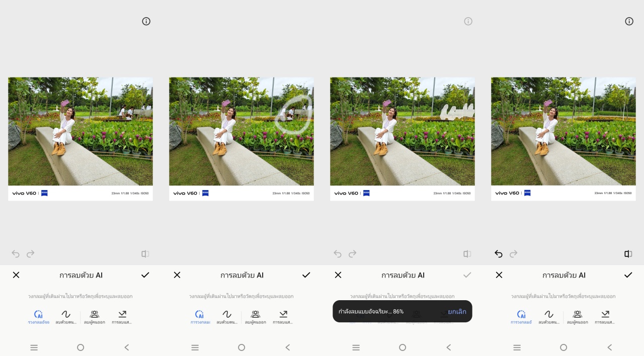Tap the circled people in second screen's photo
The width and height of the screenshot is (644, 356).
click(x=293, y=114)
